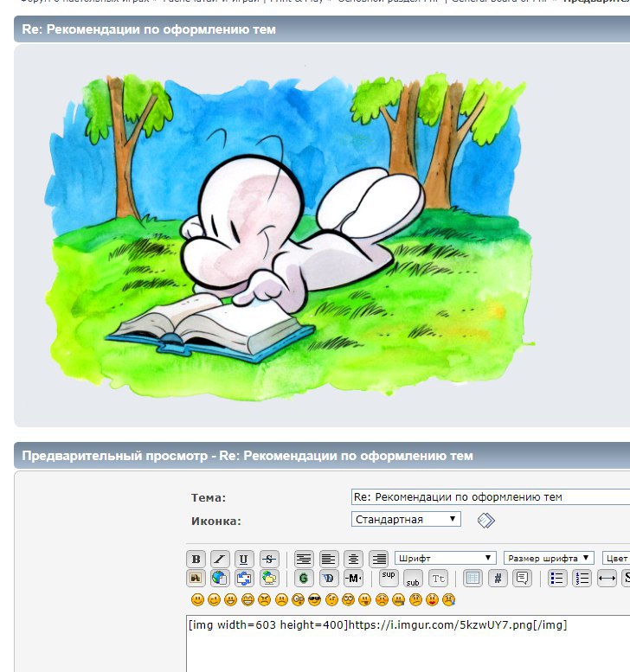Insert image tag button

click(196, 578)
